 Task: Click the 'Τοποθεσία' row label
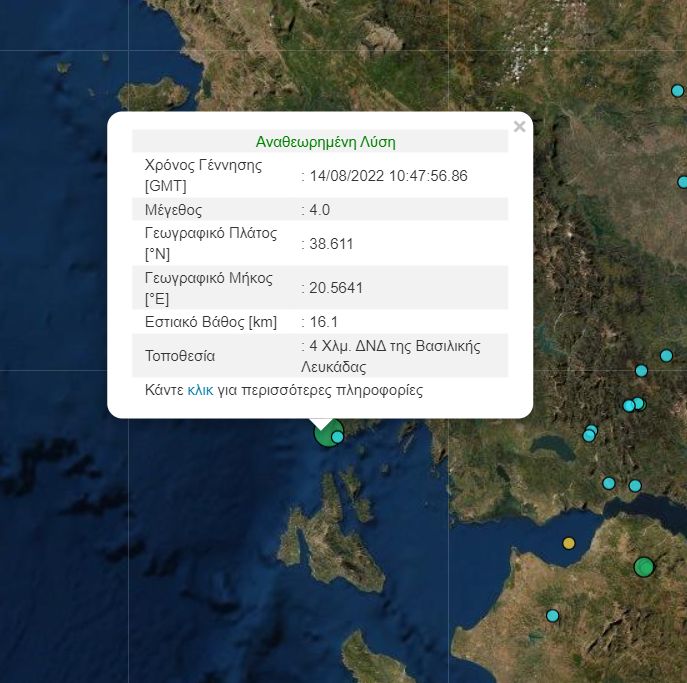pyautogui.click(x=180, y=356)
